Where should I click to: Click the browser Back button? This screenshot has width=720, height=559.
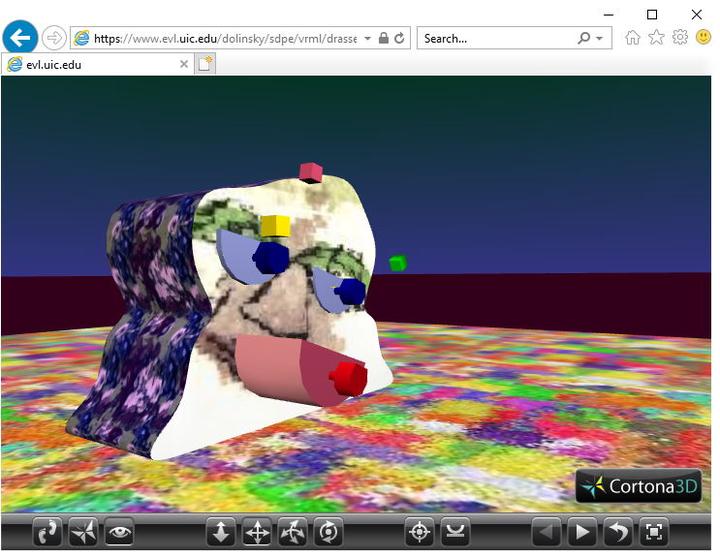[20, 38]
